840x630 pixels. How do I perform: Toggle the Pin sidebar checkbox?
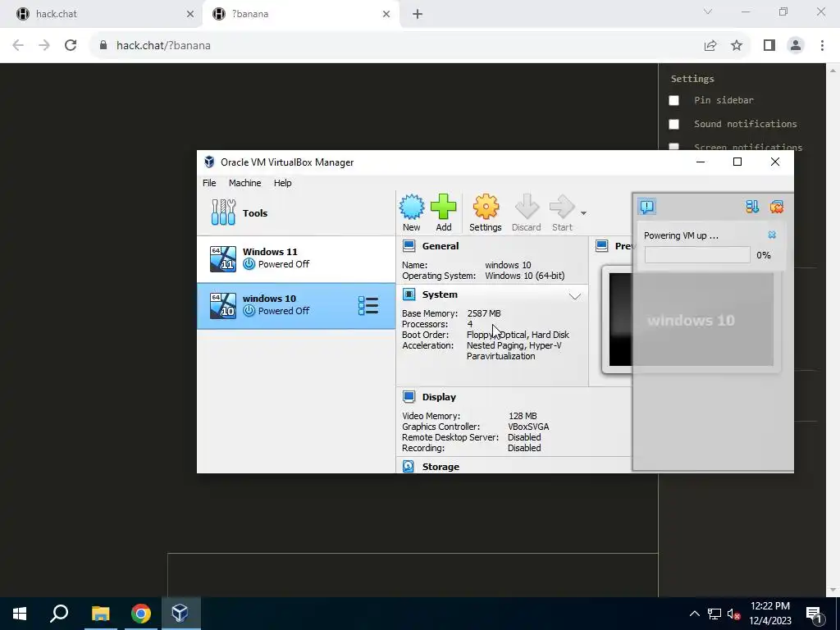(x=674, y=100)
